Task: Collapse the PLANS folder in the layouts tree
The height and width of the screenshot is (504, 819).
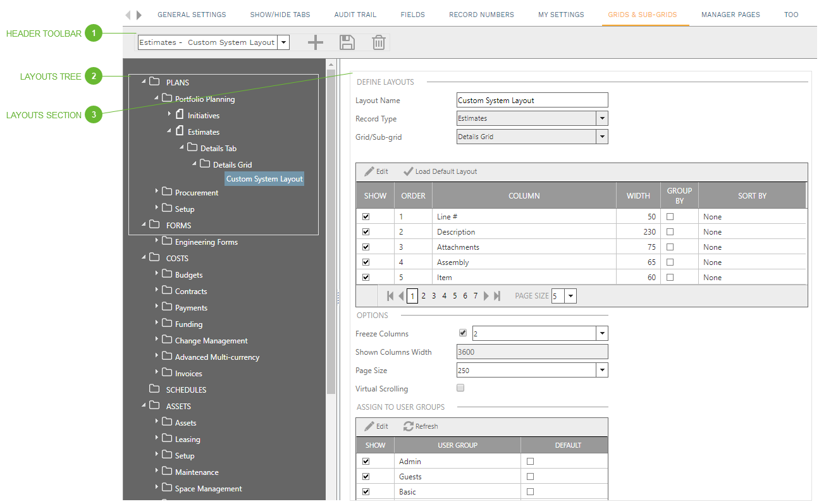Action: (x=145, y=82)
